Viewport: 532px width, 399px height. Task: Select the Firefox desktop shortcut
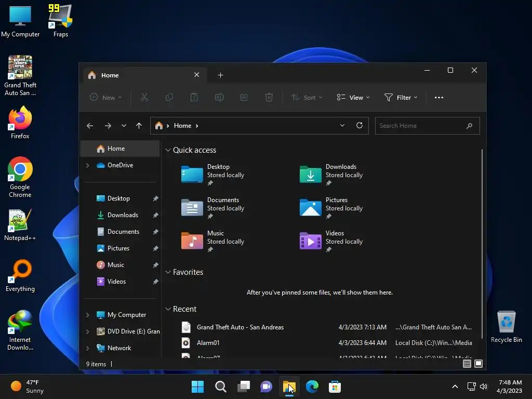pyautogui.click(x=20, y=122)
